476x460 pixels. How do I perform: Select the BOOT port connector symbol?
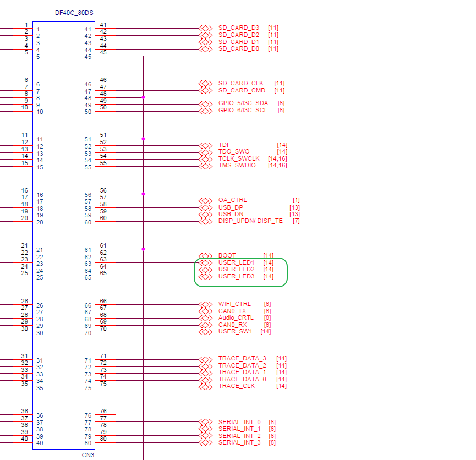click(205, 255)
